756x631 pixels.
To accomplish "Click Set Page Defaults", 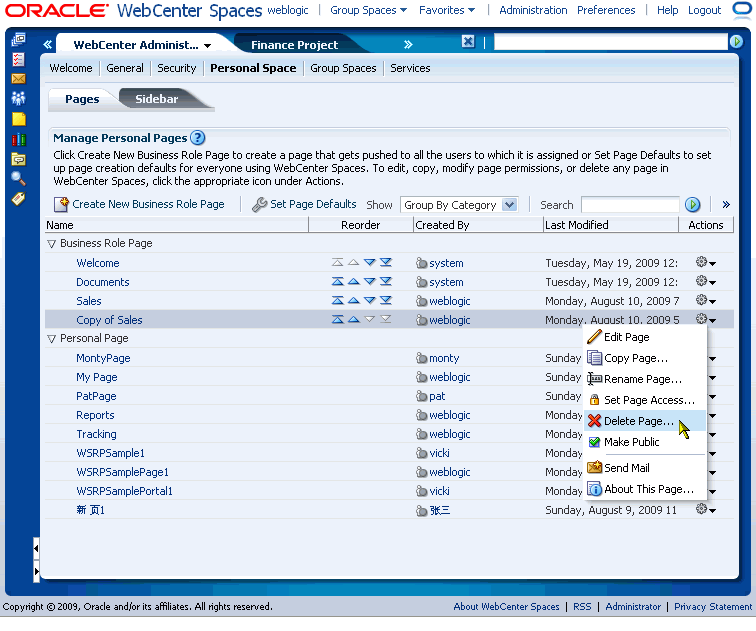I will [304, 204].
